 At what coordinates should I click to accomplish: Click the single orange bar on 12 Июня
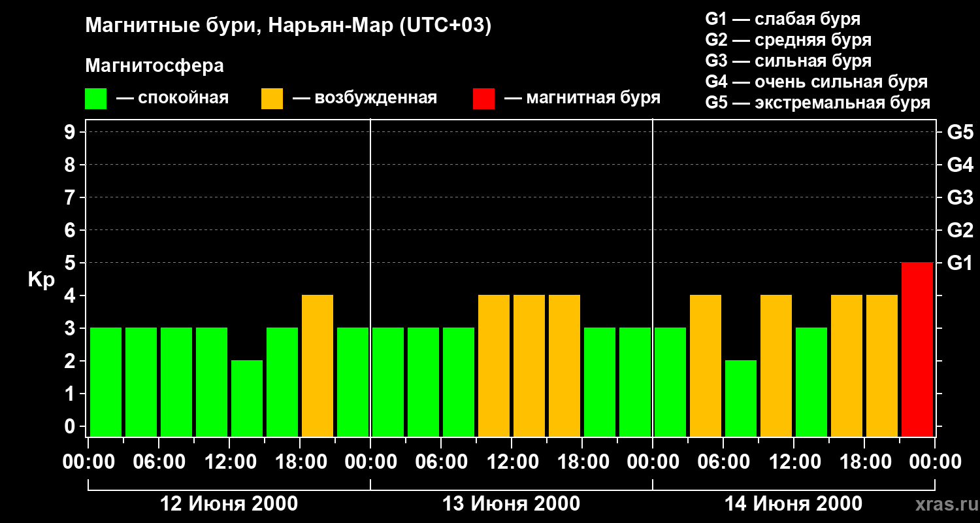[x=318, y=365]
